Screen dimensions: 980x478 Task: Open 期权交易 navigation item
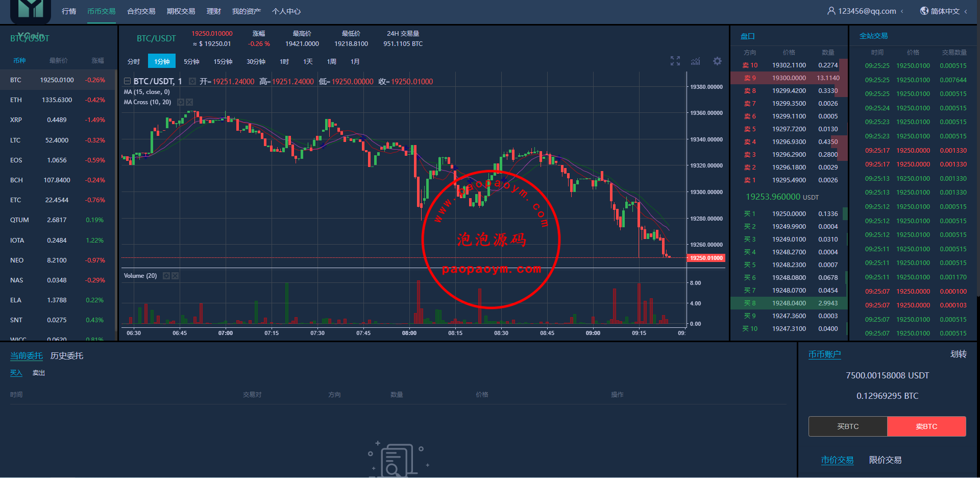(181, 11)
